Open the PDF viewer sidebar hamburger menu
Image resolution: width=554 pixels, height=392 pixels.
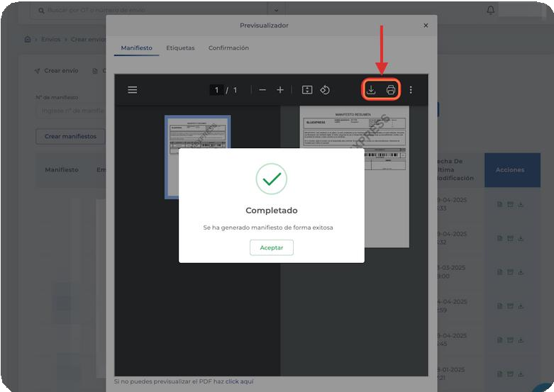pyautogui.click(x=133, y=90)
